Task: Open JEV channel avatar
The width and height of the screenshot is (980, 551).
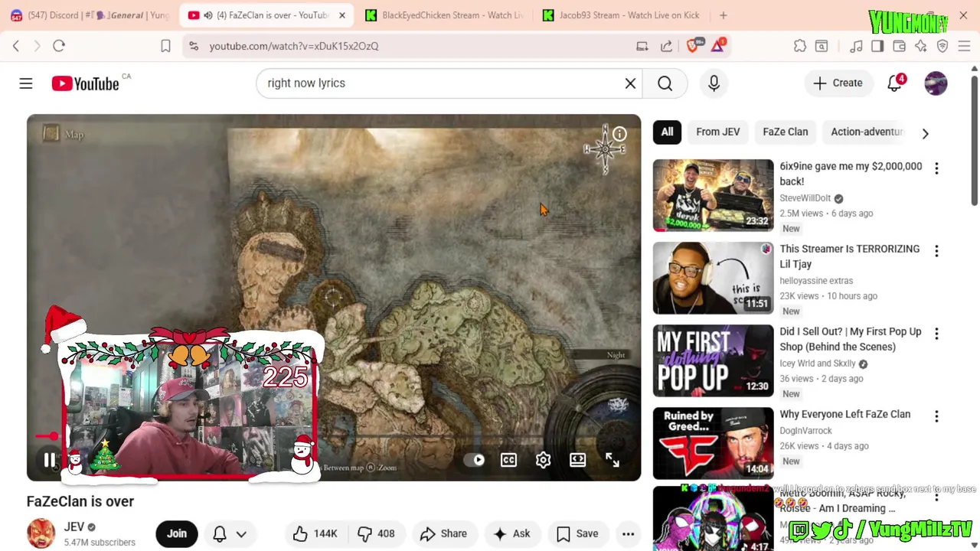Action: point(41,533)
